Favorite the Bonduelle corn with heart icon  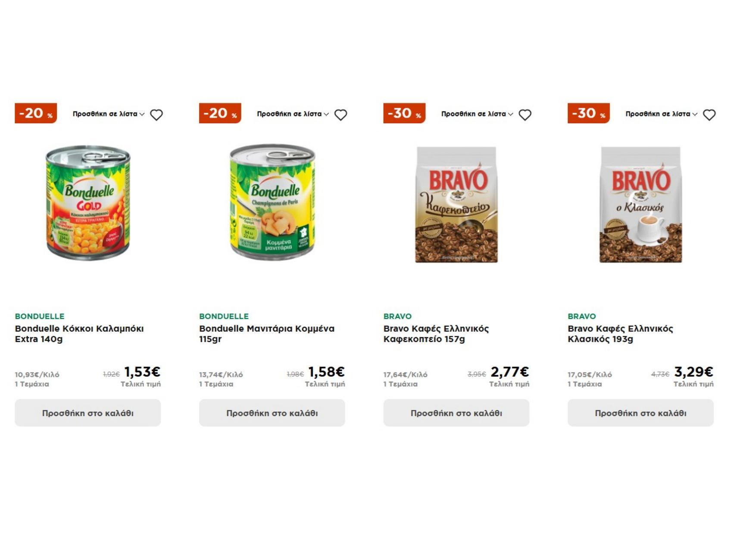[x=156, y=115]
